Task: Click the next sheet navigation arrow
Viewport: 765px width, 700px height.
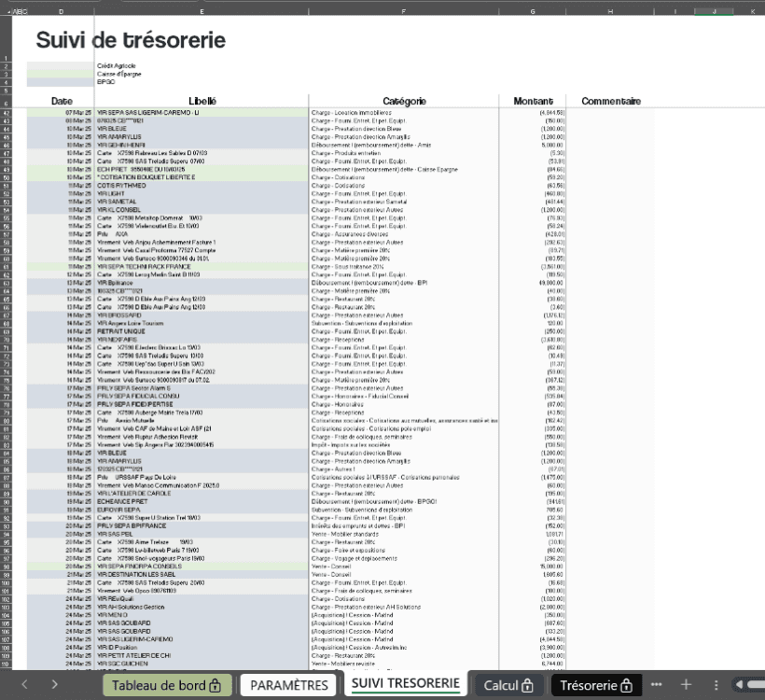Action: tap(55, 684)
